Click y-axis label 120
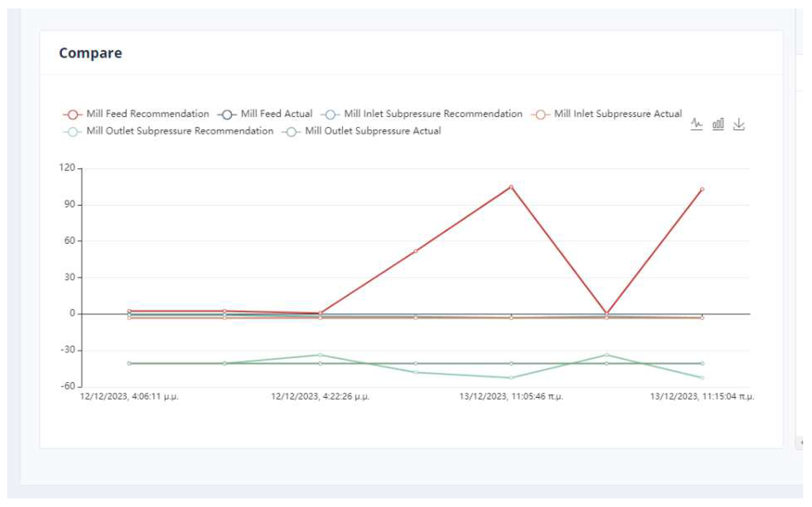This screenshot has height=507, width=812. [x=67, y=168]
